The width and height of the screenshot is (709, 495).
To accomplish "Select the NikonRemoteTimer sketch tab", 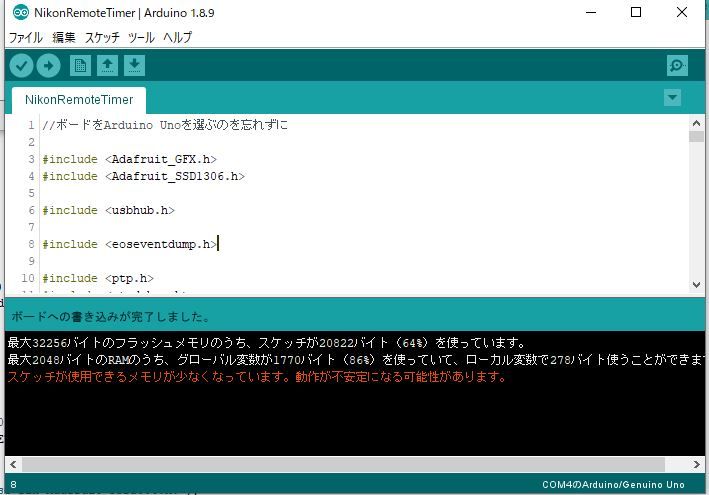I will point(79,100).
